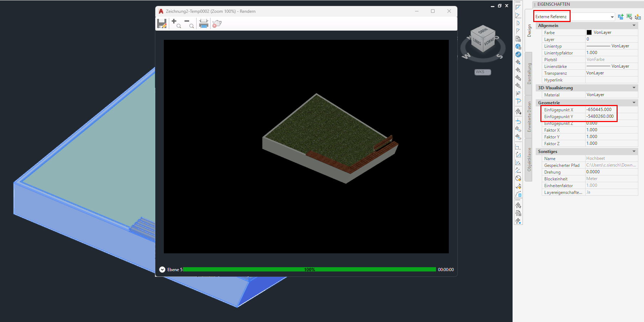Click the Plotstil value VonFarbe
This screenshot has height=322, width=644.
612,59
